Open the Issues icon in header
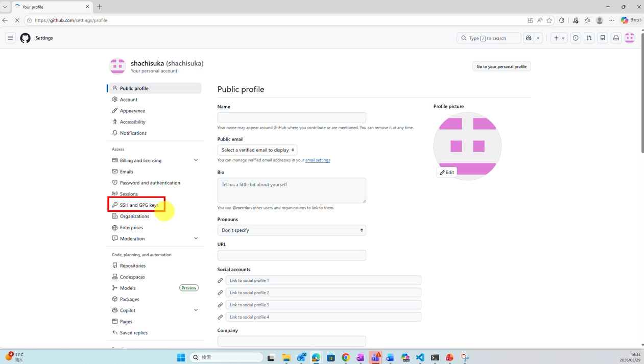Image resolution: width=644 pixels, height=364 pixels. 576,38
